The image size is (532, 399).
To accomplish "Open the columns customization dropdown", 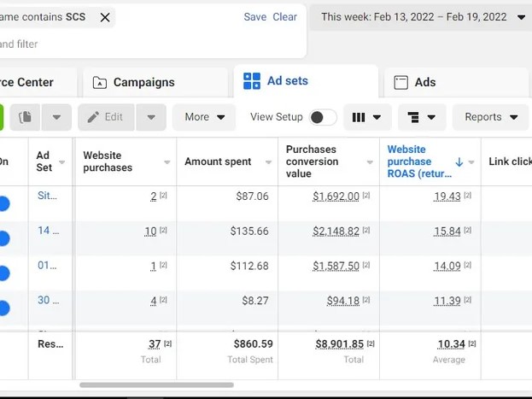I will tap(367, 117).
